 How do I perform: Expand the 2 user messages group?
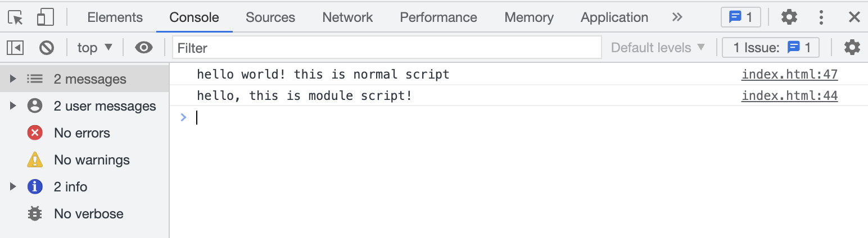84,106
